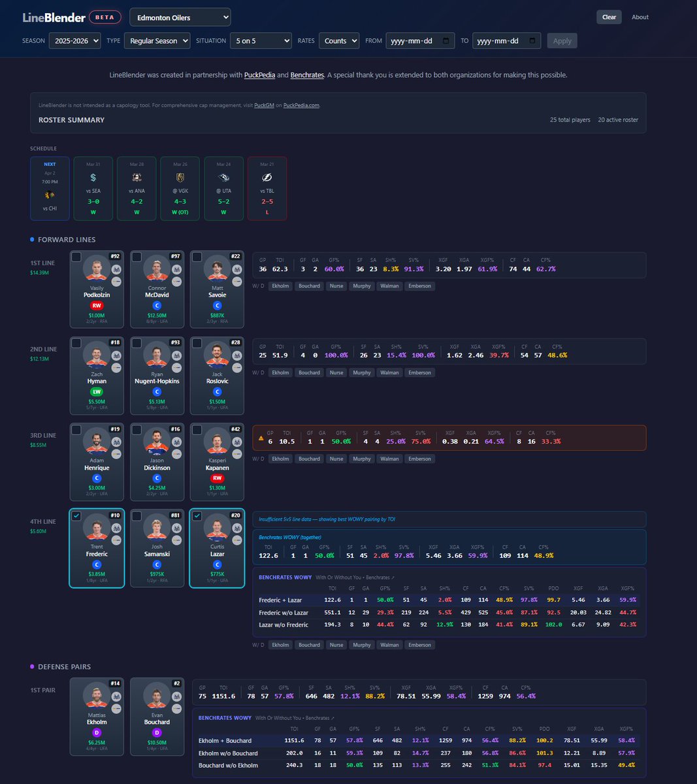Viewport: 697px width, 784px height.
Task: Follow the PuckPedia partnership link
Action: pos(259,75)
